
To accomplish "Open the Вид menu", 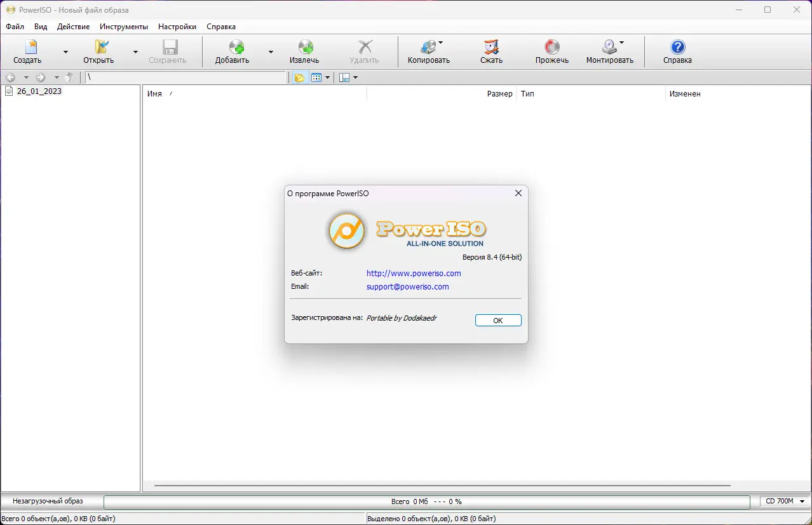I will [x=41, y=27].
